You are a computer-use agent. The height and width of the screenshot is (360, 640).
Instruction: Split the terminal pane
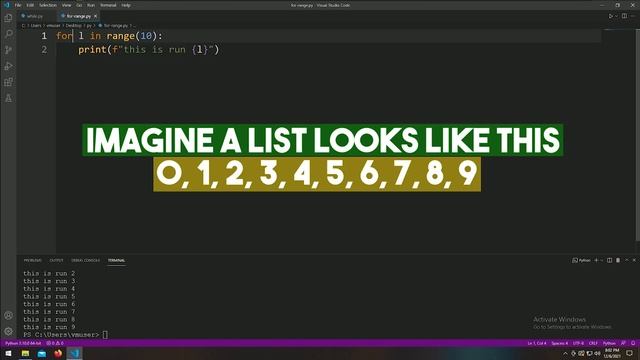609,260
